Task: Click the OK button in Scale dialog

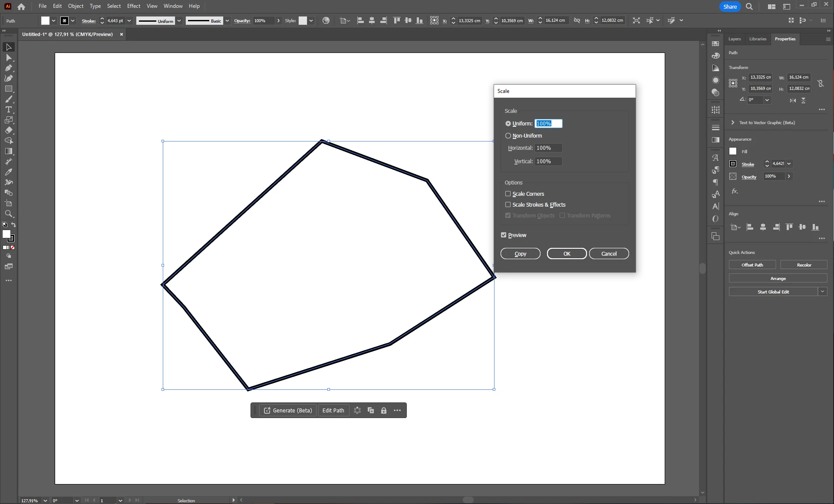Action: point(567,254)
